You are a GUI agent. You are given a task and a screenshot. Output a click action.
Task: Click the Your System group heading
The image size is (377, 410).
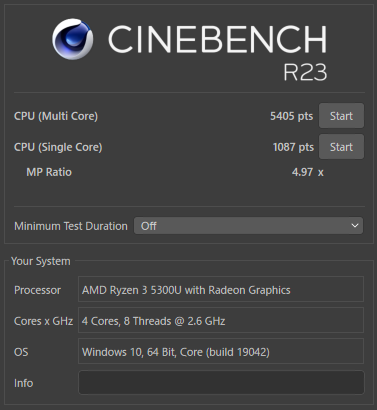pyautogui.click(x=41, y=261)
